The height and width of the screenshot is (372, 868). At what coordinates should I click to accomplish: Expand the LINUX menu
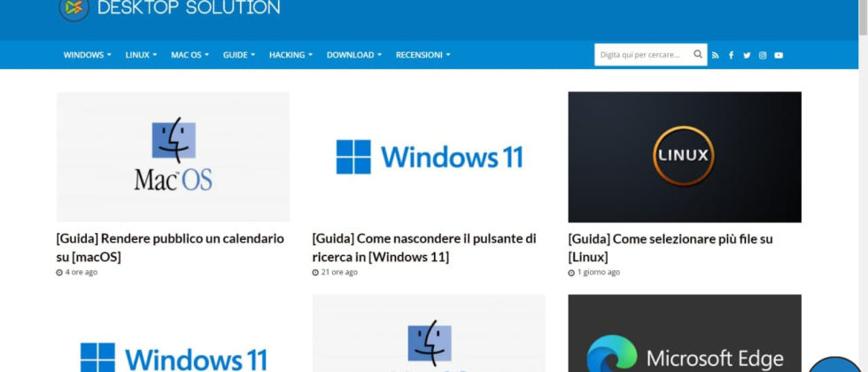pyautogui.click(x=141, y=55)
